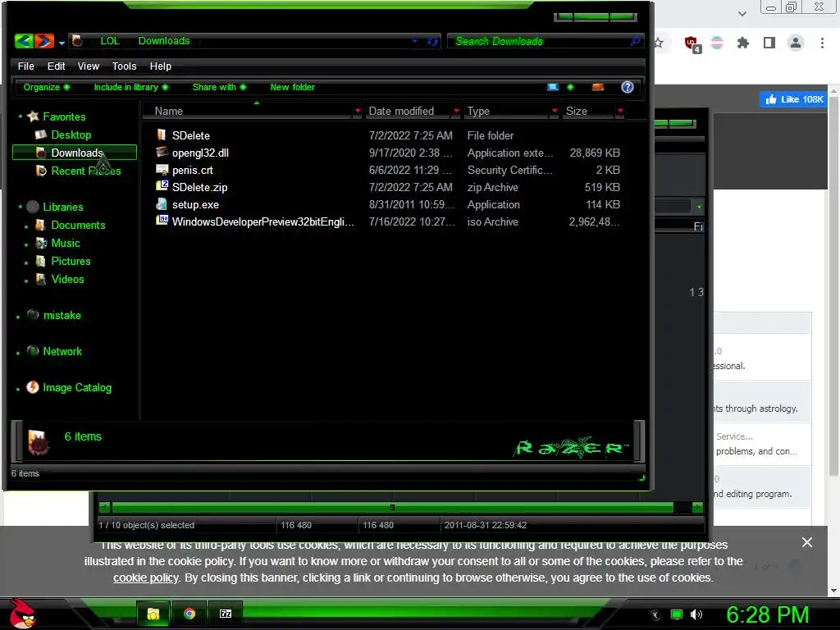Viewport: 840px width, 630px height.
Task: Open the Name column filter dropdown
Action: point(358,111)
